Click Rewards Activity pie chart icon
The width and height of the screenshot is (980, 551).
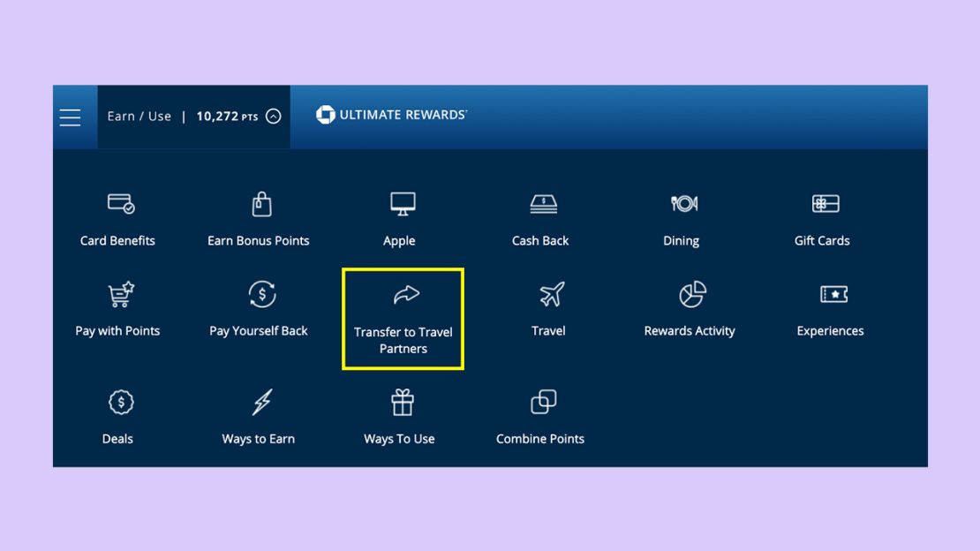692,294
